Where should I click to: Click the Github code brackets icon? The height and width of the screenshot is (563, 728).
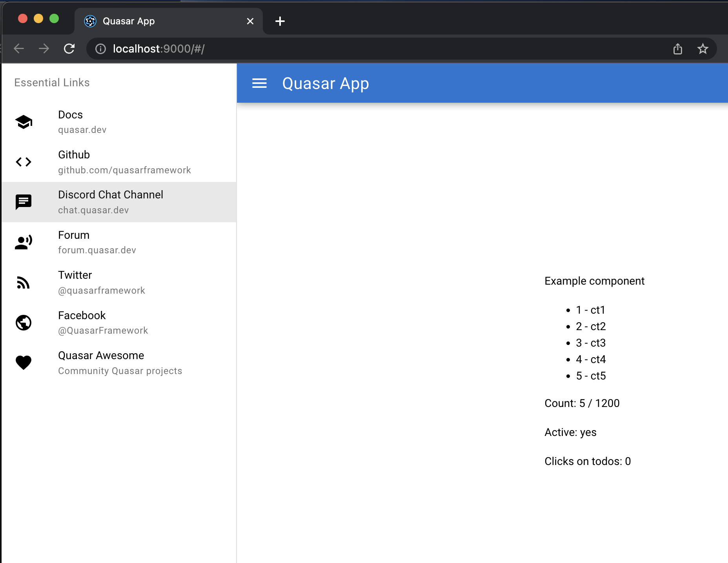[24, 162]
